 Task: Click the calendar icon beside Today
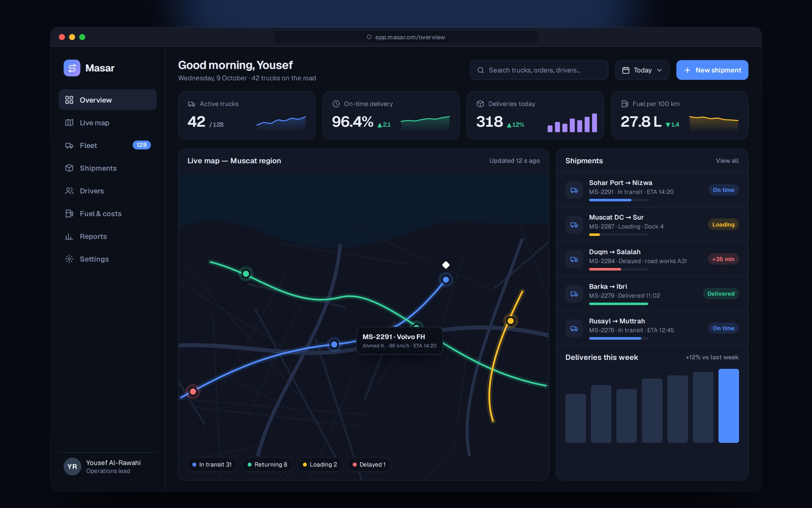click(x=626, y=70)
